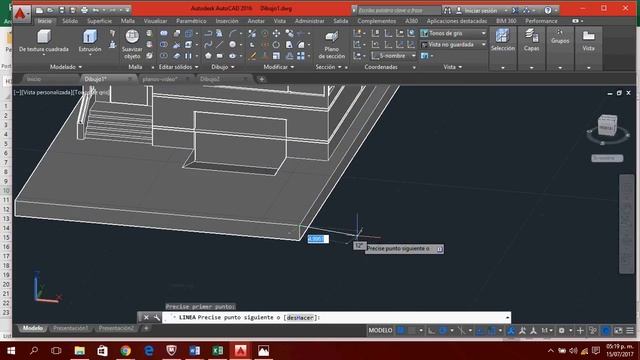640x360 pixels.
Task: Expand the 'Editar sólidos' panel
Action: click(x=178, y=67)
